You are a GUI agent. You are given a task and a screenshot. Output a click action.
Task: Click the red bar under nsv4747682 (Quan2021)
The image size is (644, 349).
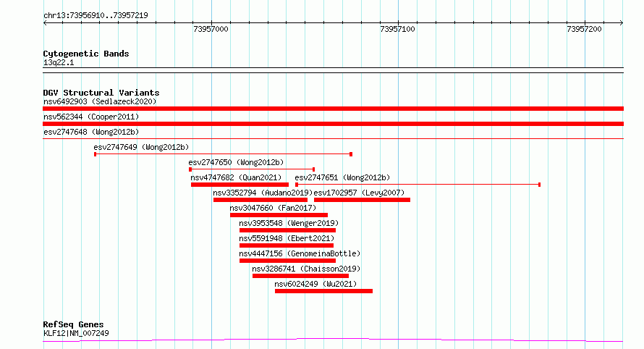coord(240,185)
